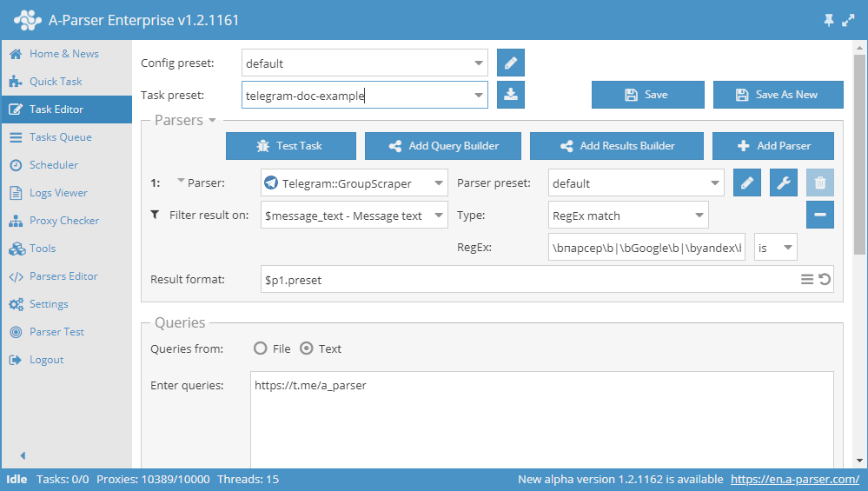Select the File radio button for queries
Image resolution: width=868 pixels, height=491 pixels.
click(260, 348)
